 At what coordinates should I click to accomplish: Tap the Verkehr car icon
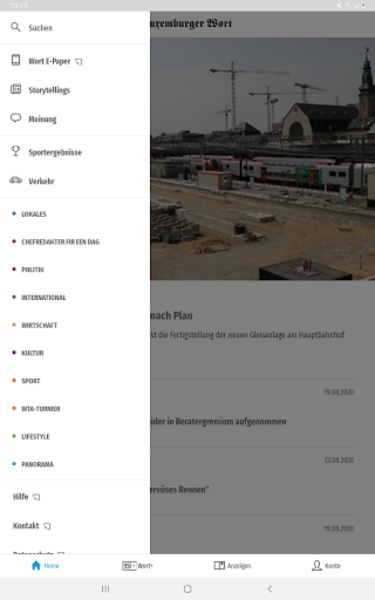click(x=16, y=180)
